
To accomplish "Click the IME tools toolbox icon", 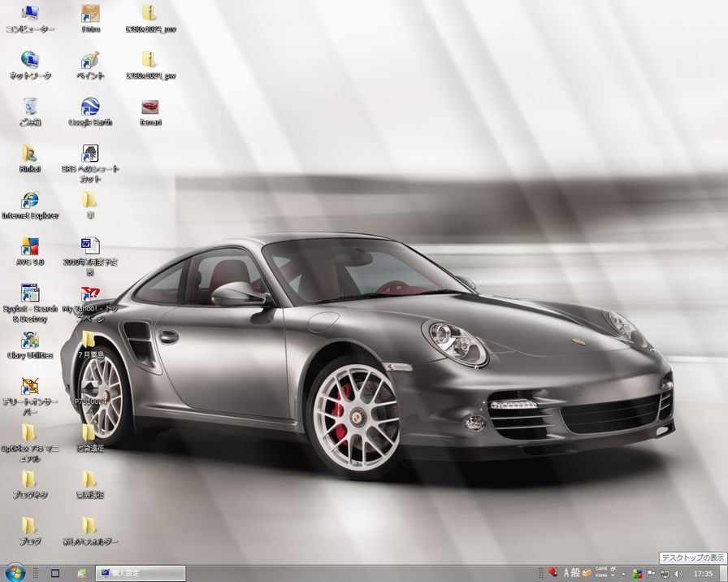I will pos(587,573).
